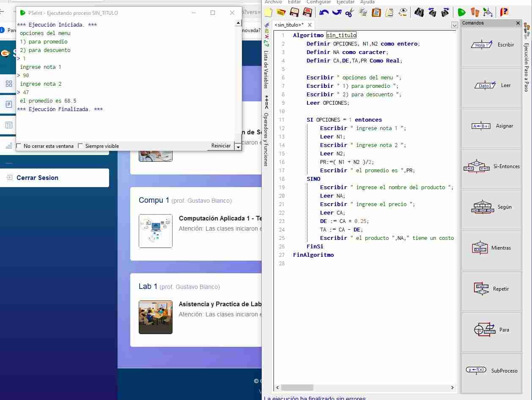Click code line 'Leer OPCIONES;'
Viewport: 532px width, 400px height.
pos(328,103)
